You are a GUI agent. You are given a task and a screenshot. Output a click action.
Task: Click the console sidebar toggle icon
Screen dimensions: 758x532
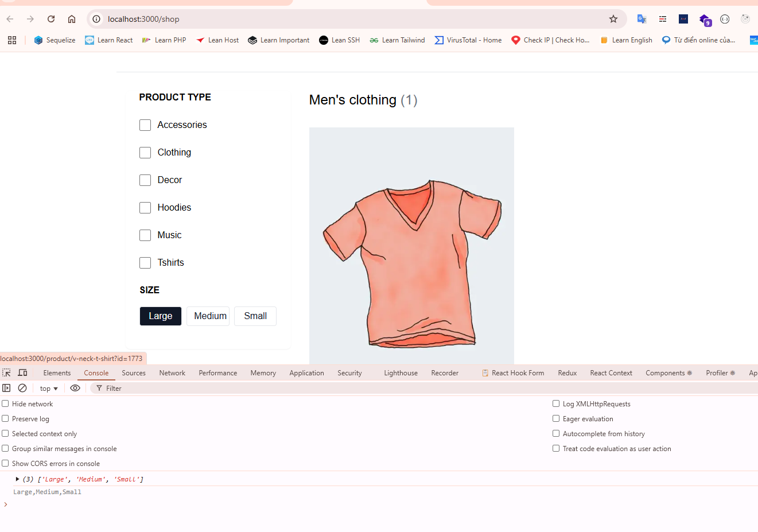click(x=7, y=389)
